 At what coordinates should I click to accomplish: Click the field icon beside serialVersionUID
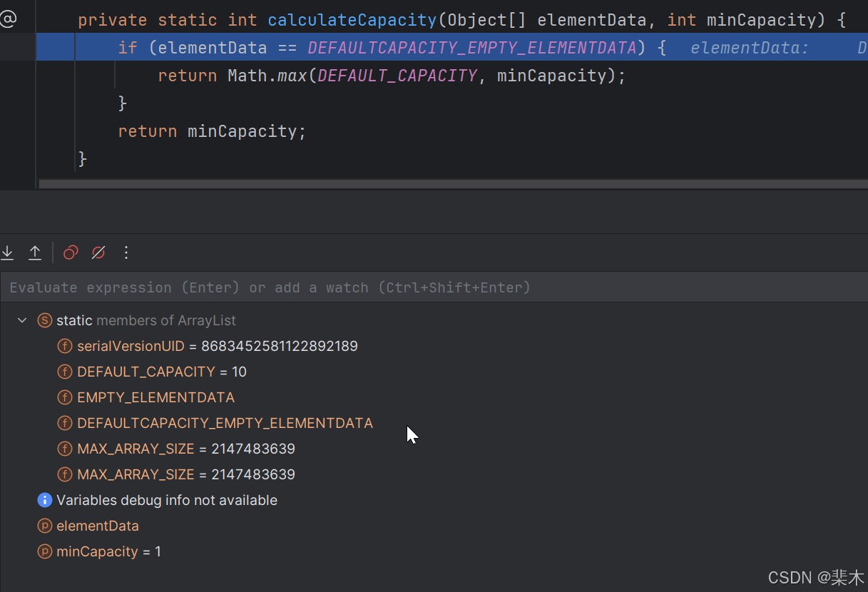[x=65, y=346]
